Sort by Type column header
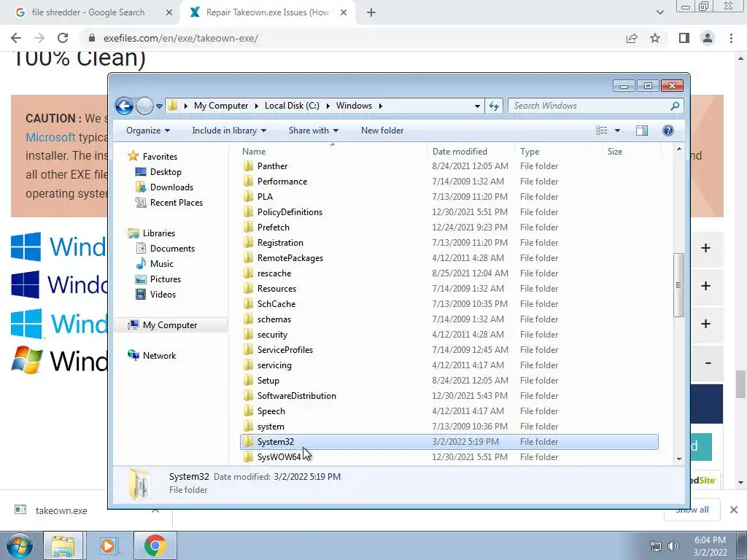The width and height of the screenshot is (747, 560). (559, 152)
